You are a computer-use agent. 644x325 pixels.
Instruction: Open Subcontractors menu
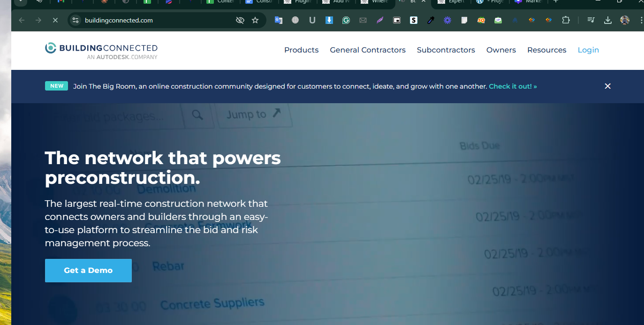click(x=446, y=50)
